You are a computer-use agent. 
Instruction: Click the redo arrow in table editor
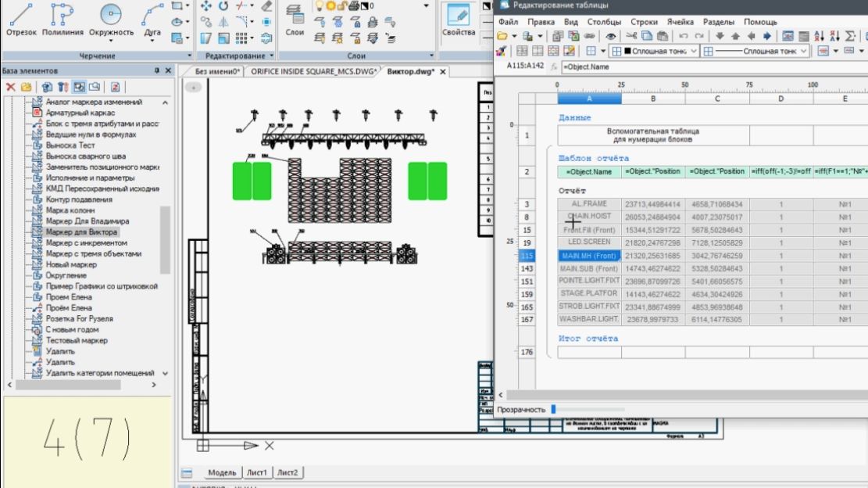[699, 36]
